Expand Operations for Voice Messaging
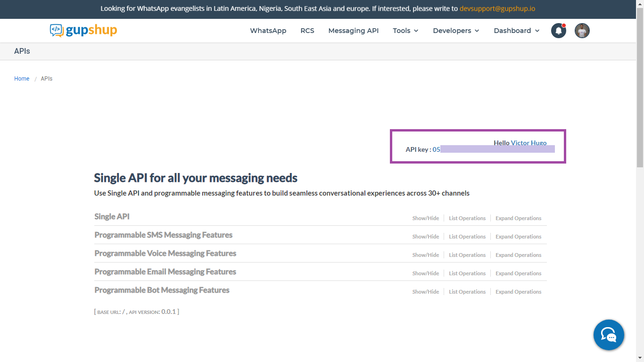This screenshot has width=644, height=362. tap(519, 255)
